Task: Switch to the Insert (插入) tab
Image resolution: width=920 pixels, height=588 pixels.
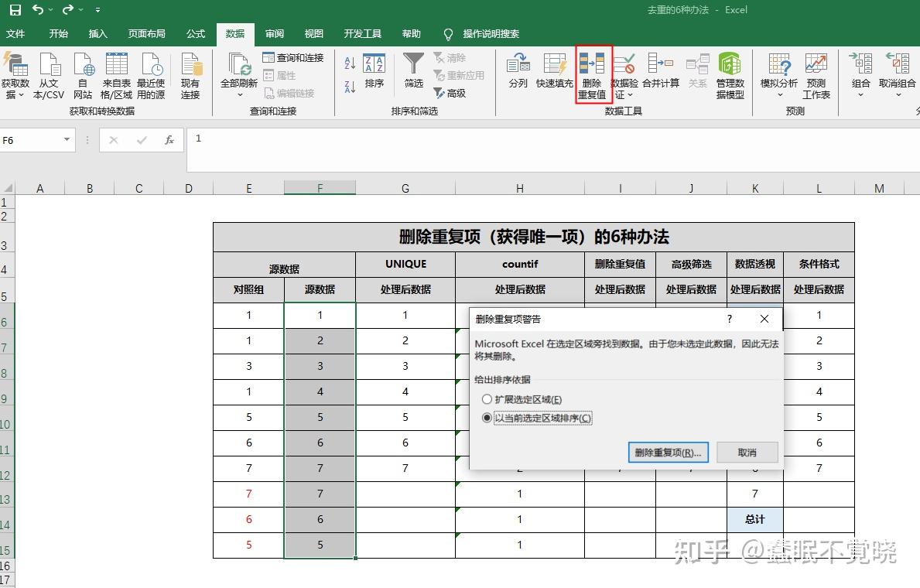Action: pyautogui.click(x=98, y=33)
